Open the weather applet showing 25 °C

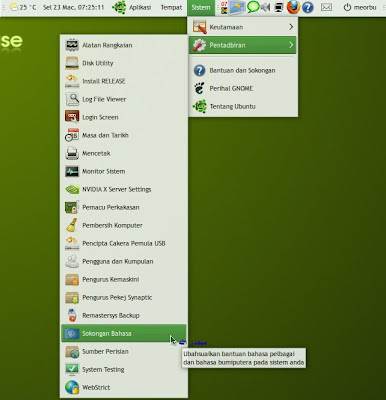(x=23, y=7)
